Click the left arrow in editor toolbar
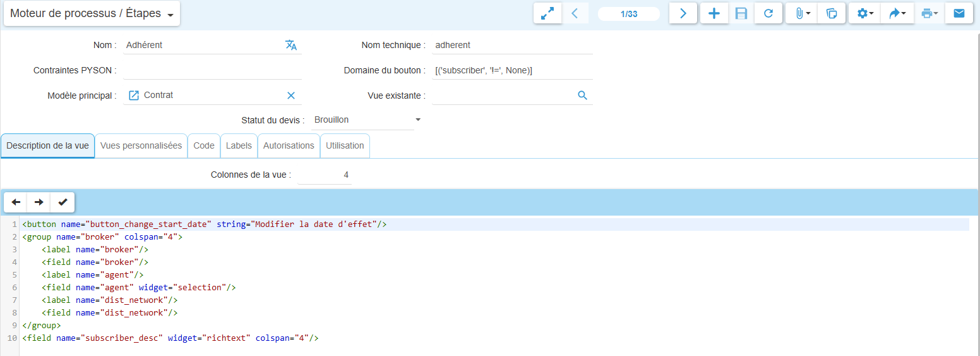Viewport: 980px width, 356px height. pyautogui.click(x=16, y=202)
